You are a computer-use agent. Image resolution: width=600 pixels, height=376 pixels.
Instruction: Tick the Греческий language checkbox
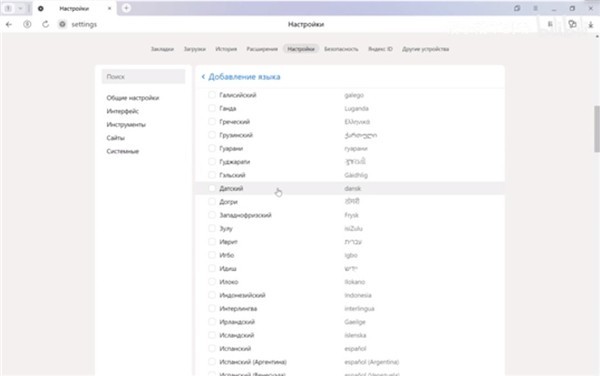click(x=212, y=122)
